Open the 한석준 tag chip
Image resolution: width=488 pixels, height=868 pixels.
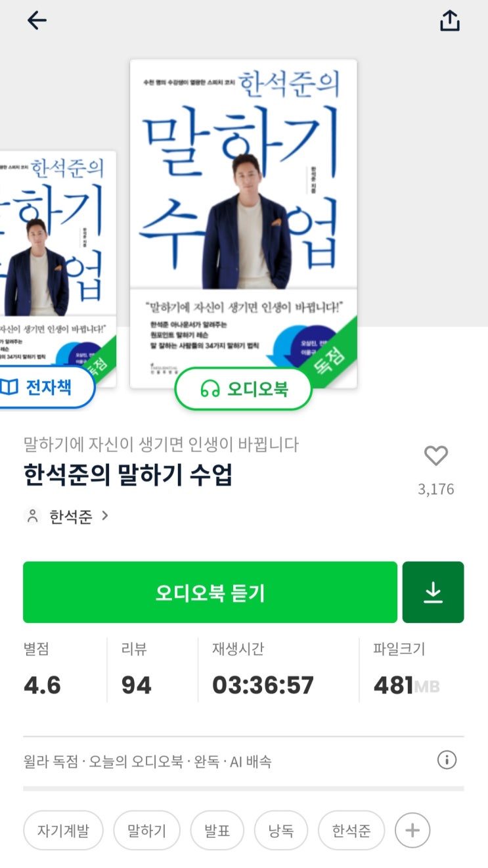[351, 831]
